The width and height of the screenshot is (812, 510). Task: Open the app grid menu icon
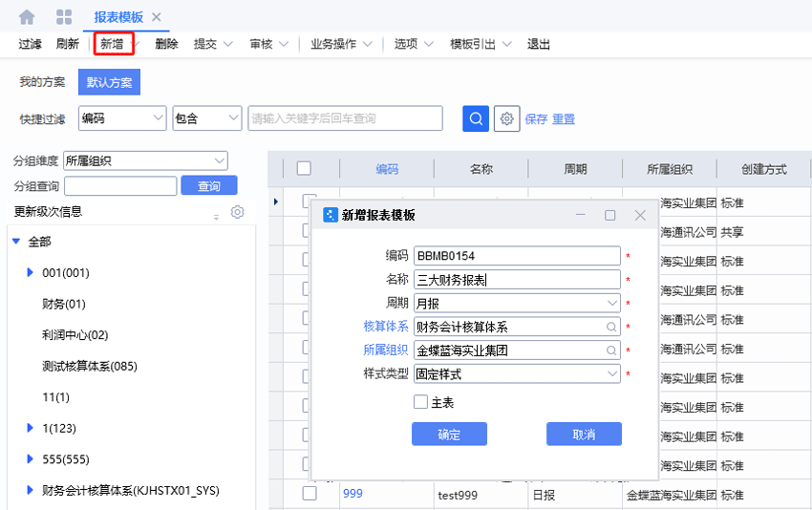pos(64,17)
